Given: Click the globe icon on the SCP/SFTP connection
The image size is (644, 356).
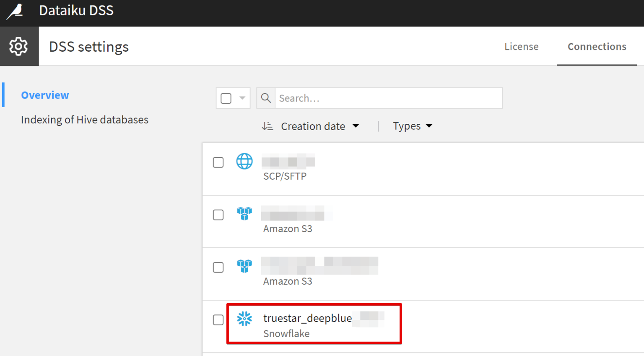Looking at the screenshot, I should click(244, 161).
